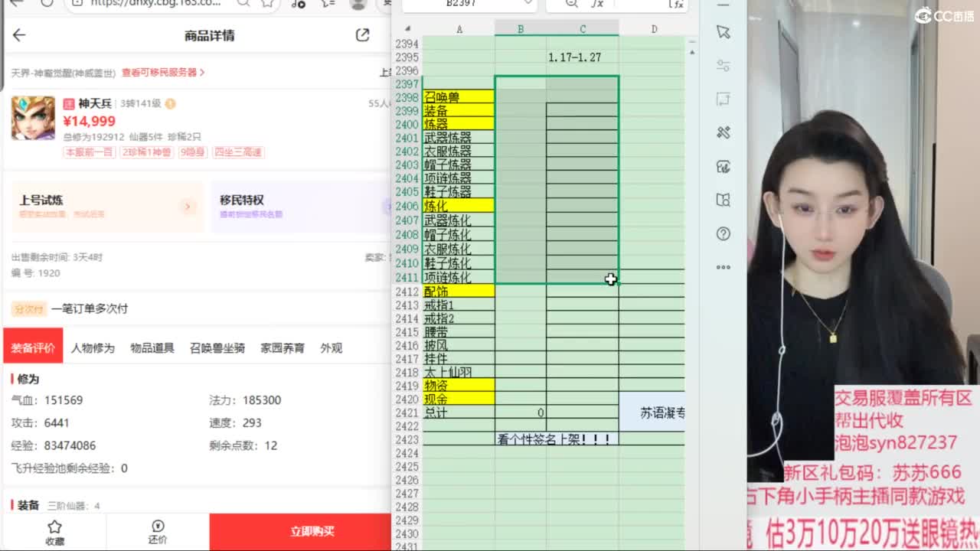Open the share icon beside 商品详情
980x551 pixels.
click(363, 35)
